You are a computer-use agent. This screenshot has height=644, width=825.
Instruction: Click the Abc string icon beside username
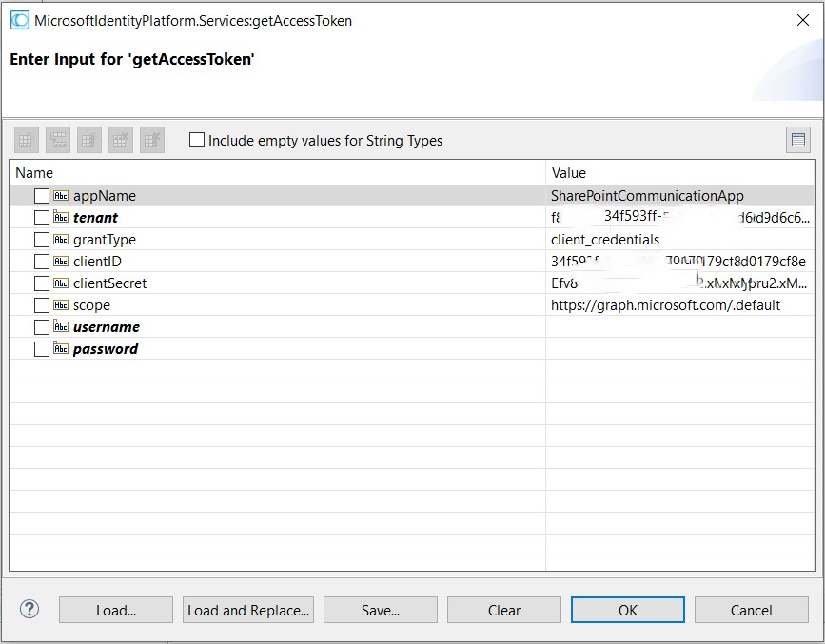(61, 326)
